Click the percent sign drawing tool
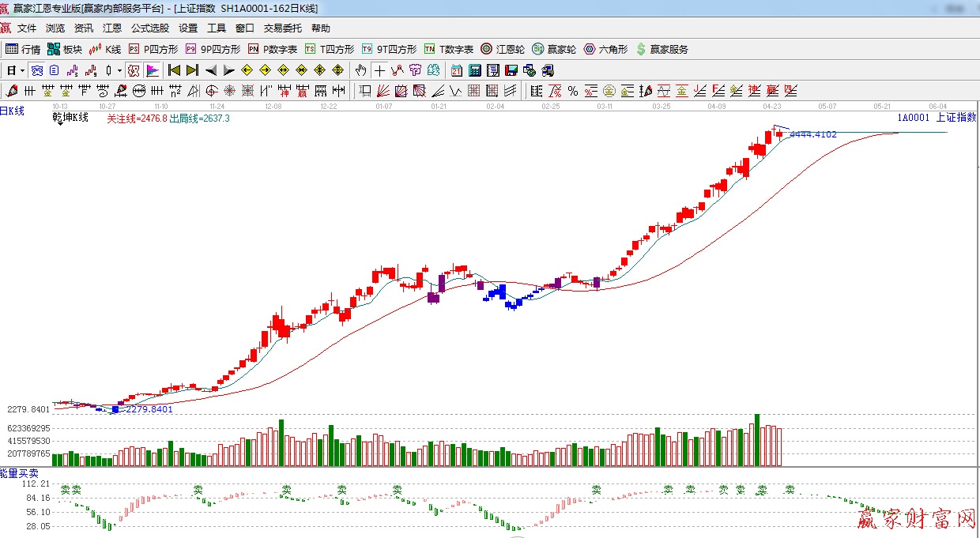 point(572,90)
